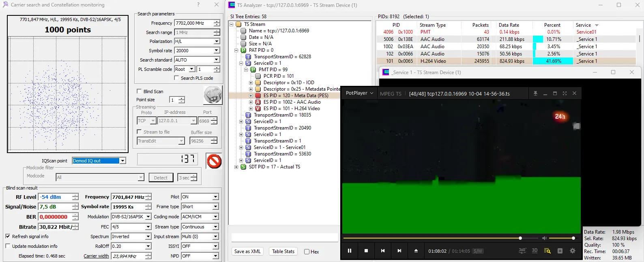644x262 pixels.
Task: Toggle PotPlayer 360 degree video mode
Action: [522, 251]
